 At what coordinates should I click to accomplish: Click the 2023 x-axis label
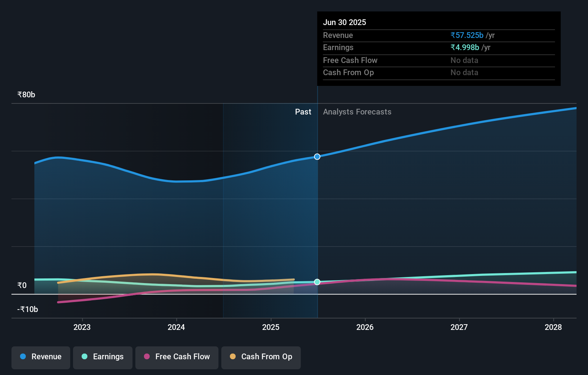coord(82,327)
